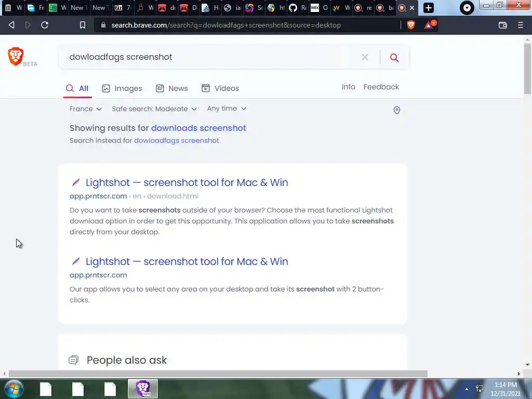Submit search with the magnifier icon
This screenshot has width=532, height=399.
point(394,57)
